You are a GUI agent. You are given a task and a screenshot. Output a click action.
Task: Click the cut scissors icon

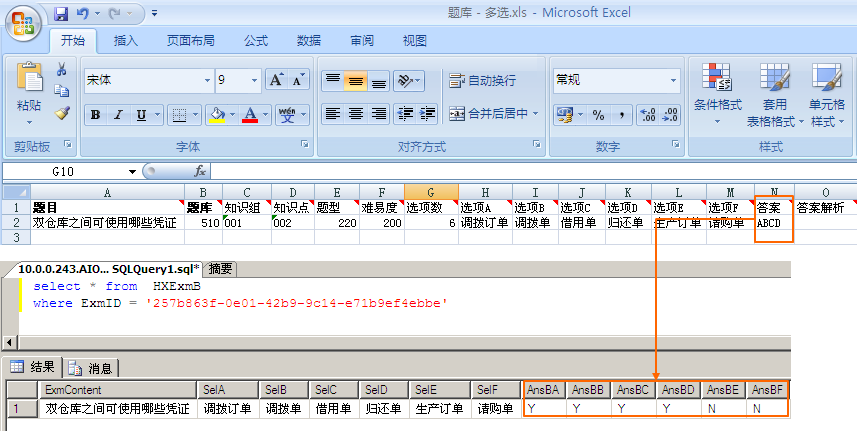coord(62,69)
